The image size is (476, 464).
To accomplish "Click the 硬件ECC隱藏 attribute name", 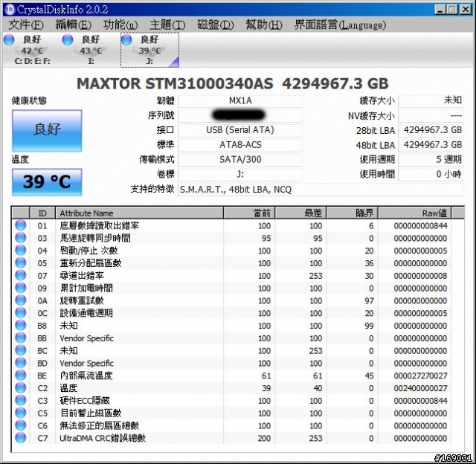I will [85, 401].
